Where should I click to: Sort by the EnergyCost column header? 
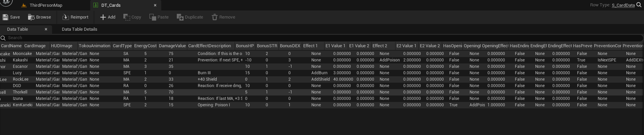[x=145, y=46]
